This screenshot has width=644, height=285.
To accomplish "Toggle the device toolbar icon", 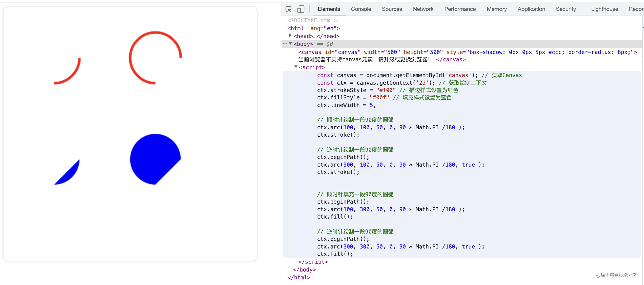I will point(300,9).
